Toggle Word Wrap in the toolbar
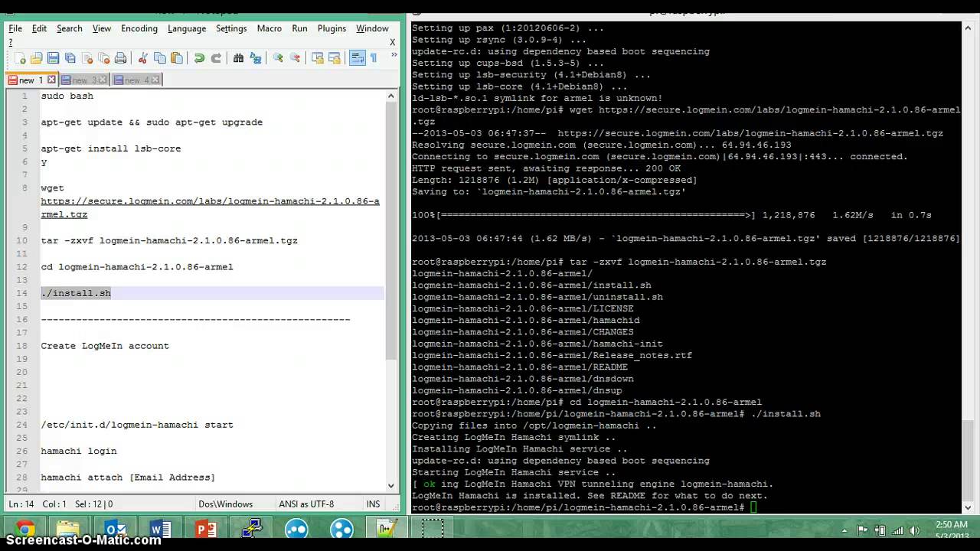This screenshot has width=980, height=551. [x=357, y=58]
